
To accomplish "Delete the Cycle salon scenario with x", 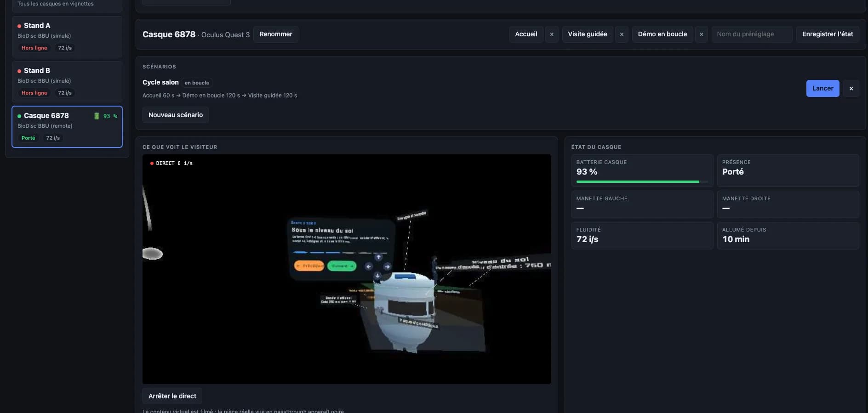I will (x=851, y=89).
